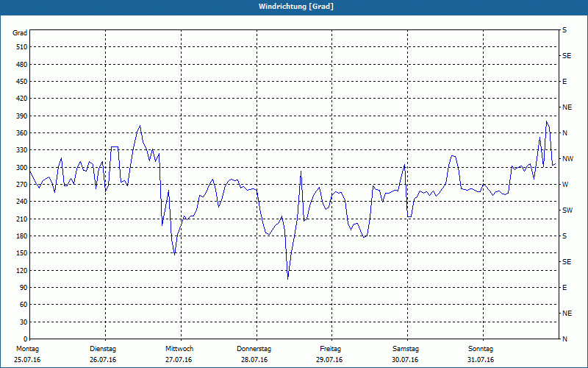
Task: Select the Montag day label
Action: click(x=27, y=349)
